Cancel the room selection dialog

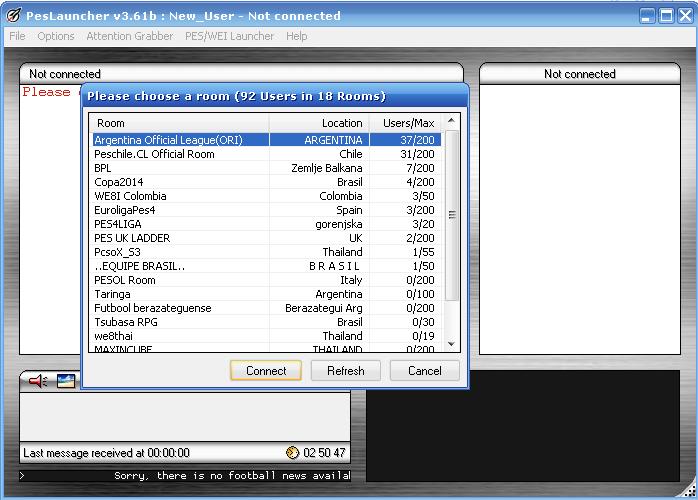[x=425, y=370]
